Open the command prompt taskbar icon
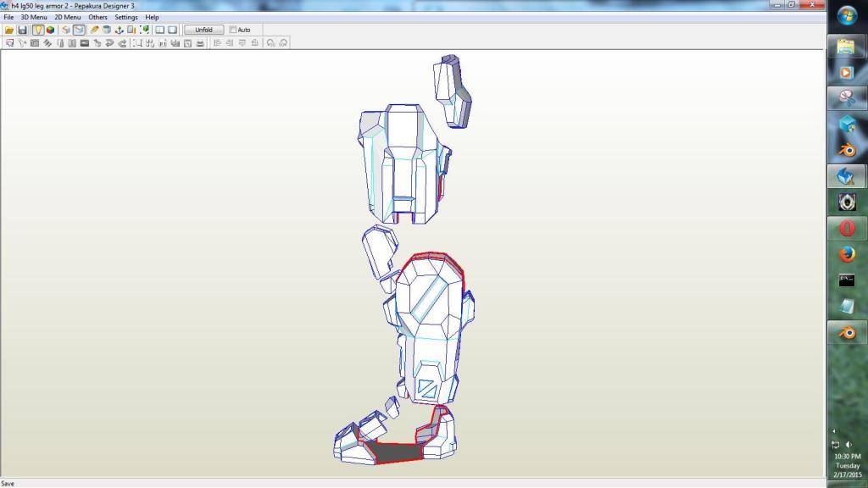 847,280
